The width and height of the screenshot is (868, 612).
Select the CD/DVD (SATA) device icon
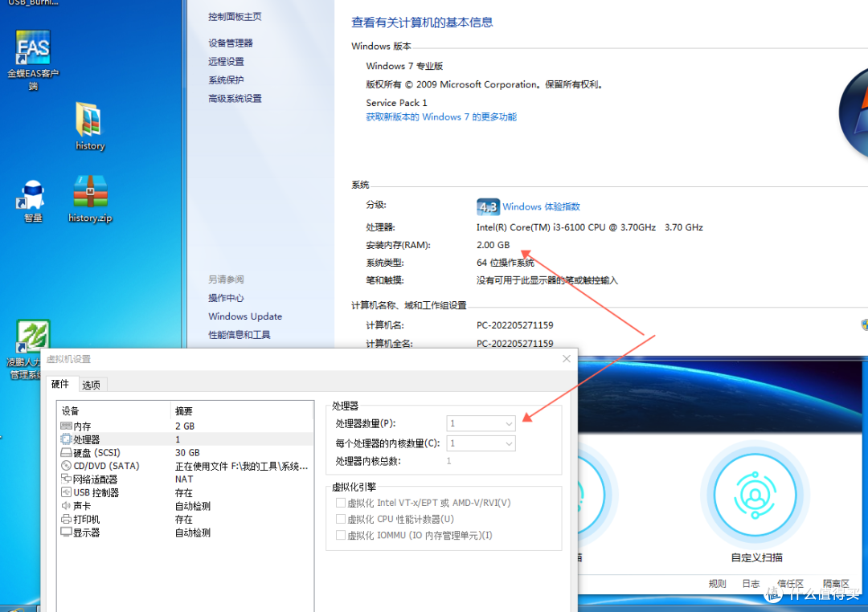tap(66, 466)
